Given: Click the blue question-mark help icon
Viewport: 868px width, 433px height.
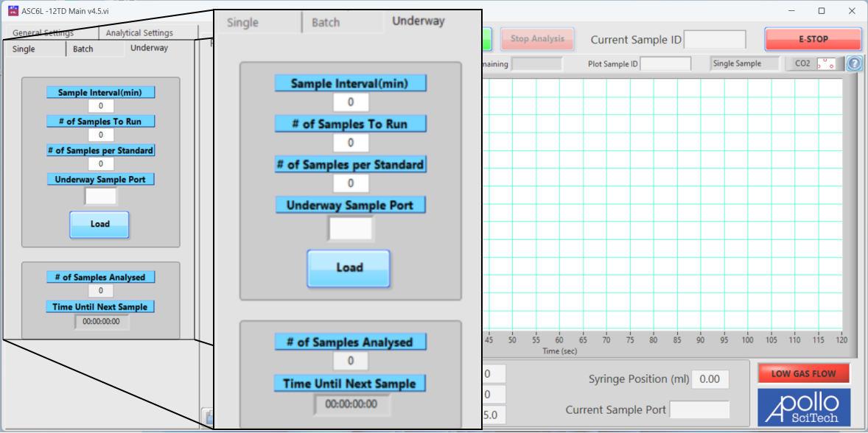Looking at the screenshot, I should pyautogui.click(x=855, y=63).
